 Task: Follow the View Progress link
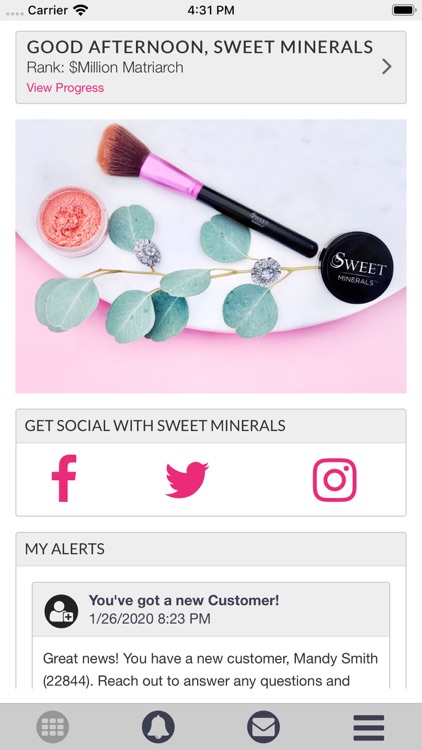tap(65, 88)
